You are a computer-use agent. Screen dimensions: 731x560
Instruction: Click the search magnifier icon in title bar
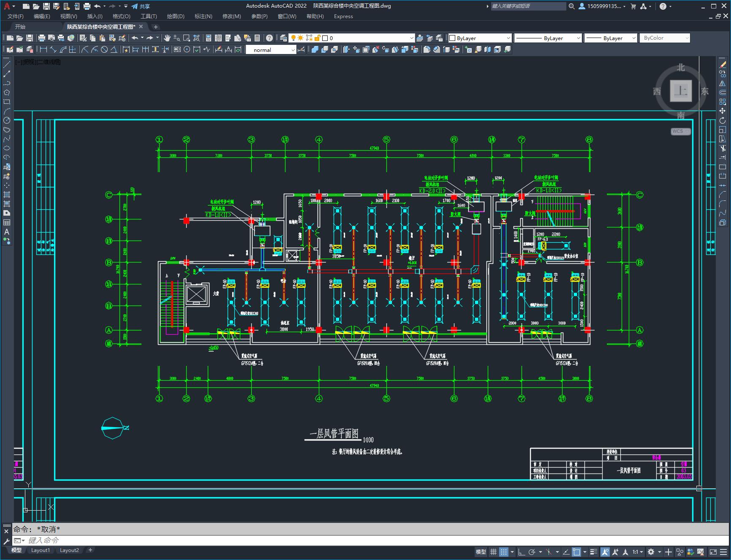click(571, 6)
